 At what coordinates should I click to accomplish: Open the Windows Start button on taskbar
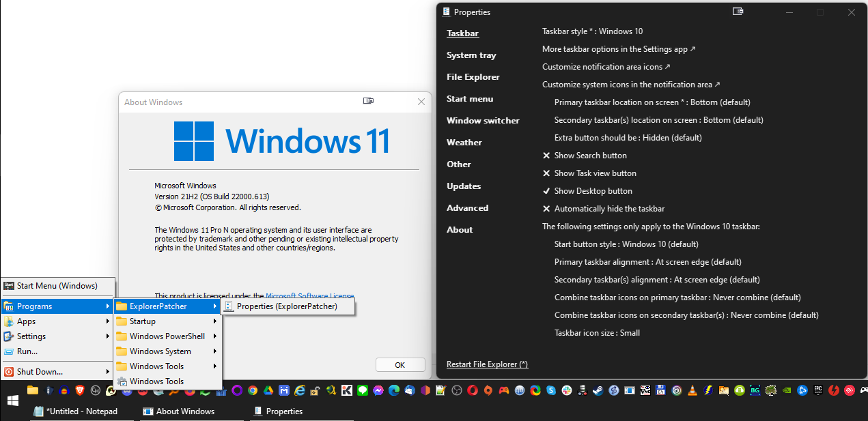pos(12,401)
